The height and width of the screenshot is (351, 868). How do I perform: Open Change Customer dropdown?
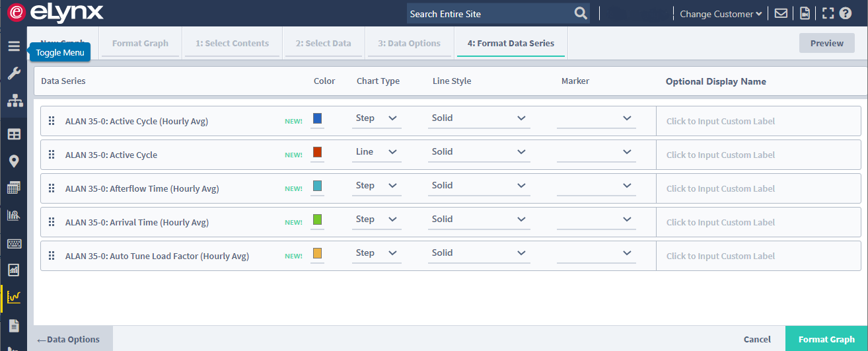coord(721,14)
